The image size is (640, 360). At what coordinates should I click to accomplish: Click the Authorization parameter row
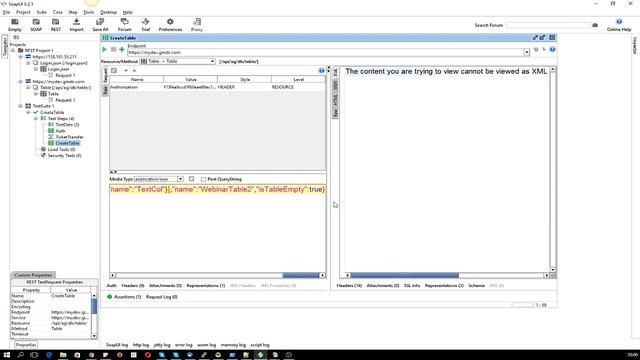click(218, 87)
